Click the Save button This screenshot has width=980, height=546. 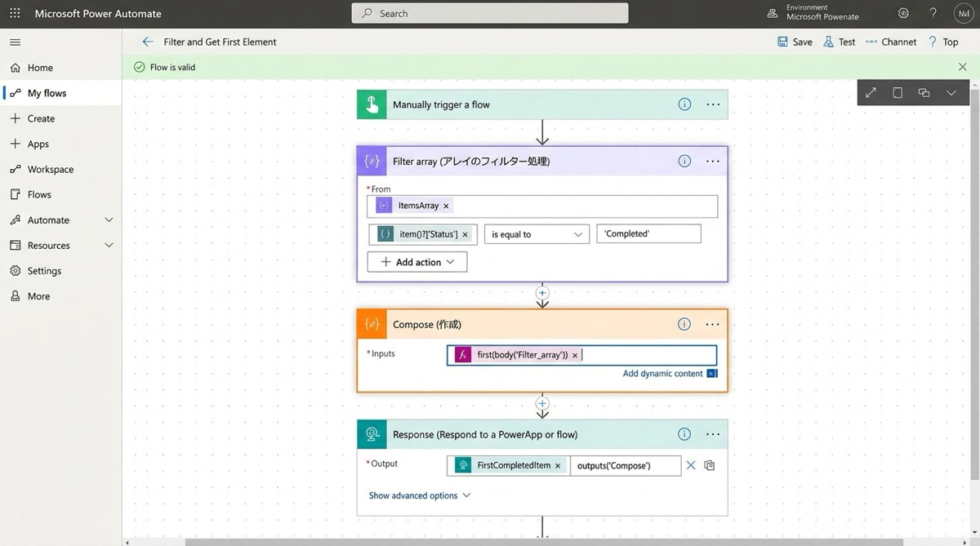tap(795, 42)
